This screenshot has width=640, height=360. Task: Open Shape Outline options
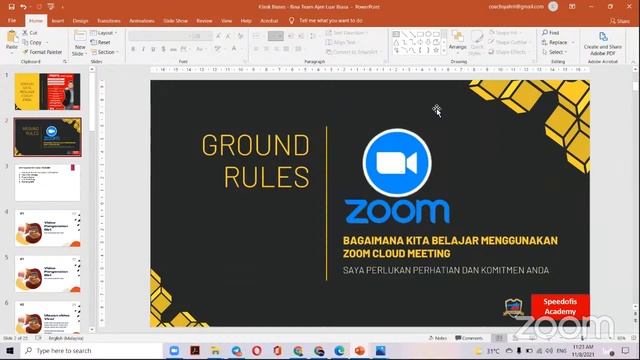tap(509, 42)
